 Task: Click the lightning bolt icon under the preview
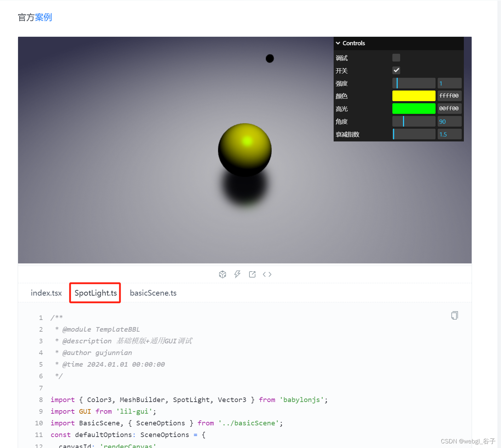click(x=237, y=274)
